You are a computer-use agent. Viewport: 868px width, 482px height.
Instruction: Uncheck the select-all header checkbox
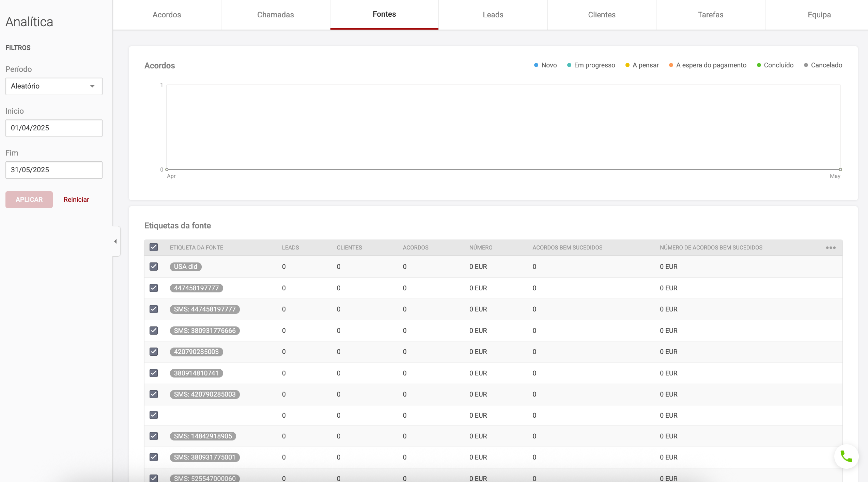[154, 247]
